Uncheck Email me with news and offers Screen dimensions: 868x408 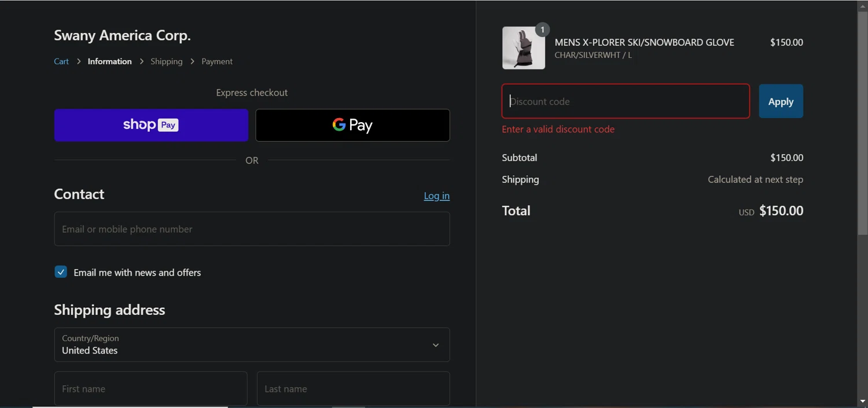(x=61, y=272)
